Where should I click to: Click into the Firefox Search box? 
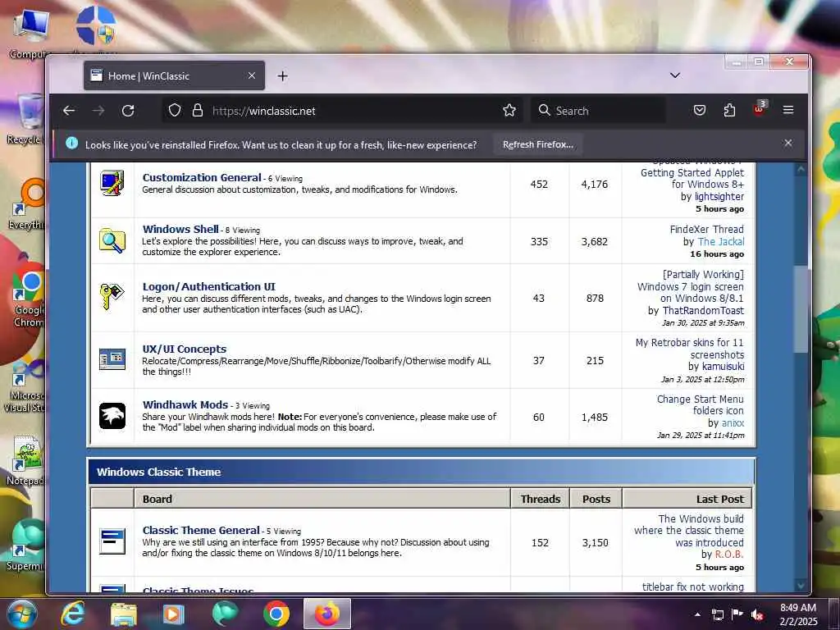pyautogui.click(x=598, y=111)
